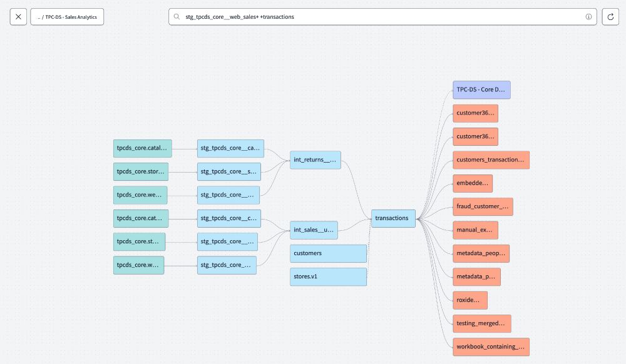Image resolution: width=626 pixels, height=364 pixels.
Task: Click the refresh lineage icon
Action: click(x=610, y=17)
